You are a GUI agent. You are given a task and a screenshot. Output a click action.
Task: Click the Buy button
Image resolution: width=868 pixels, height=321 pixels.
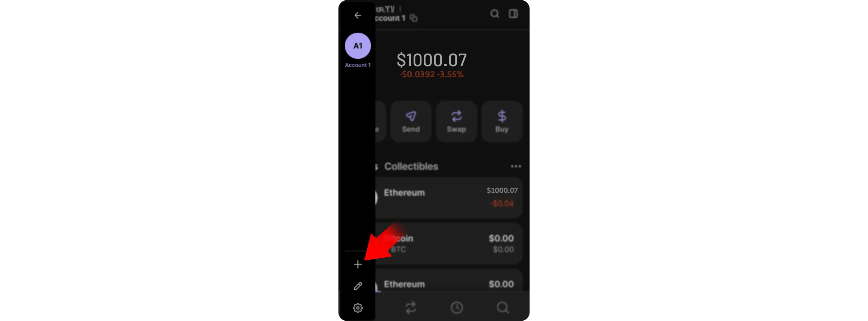click(x=502, y=121)
